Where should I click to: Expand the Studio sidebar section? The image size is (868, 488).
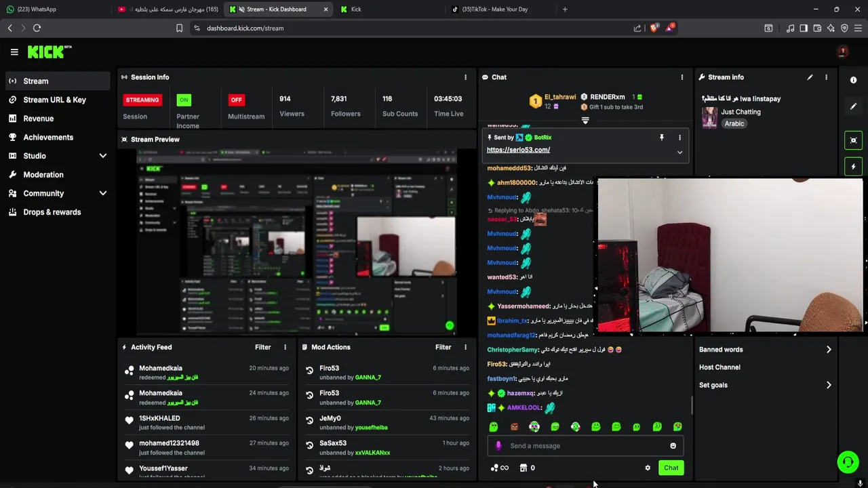click(103, 156)
